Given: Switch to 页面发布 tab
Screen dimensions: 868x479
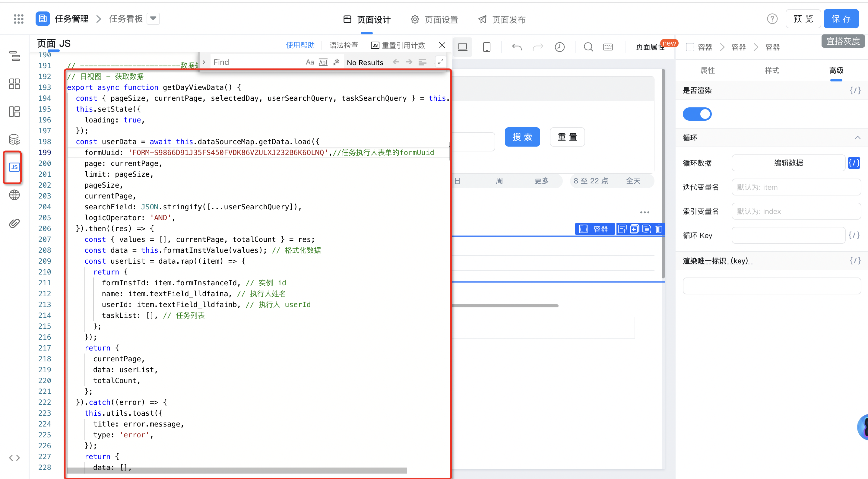Looking at the screenshot, I should coord(502,20).
